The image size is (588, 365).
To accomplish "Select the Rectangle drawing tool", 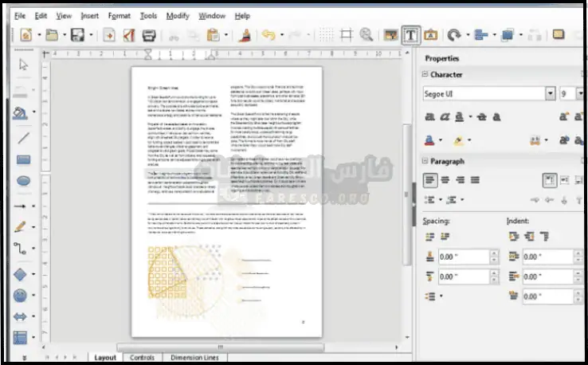I will click(23, 159).
